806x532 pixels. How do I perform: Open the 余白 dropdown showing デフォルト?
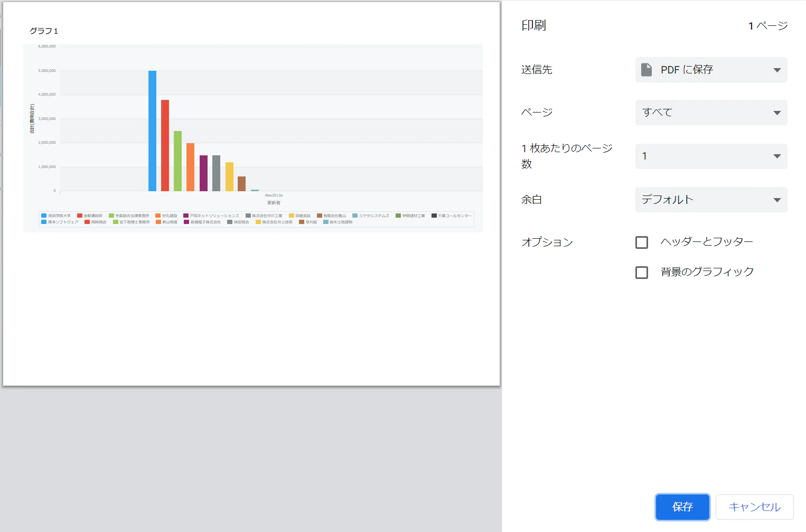tap(711, 200)
